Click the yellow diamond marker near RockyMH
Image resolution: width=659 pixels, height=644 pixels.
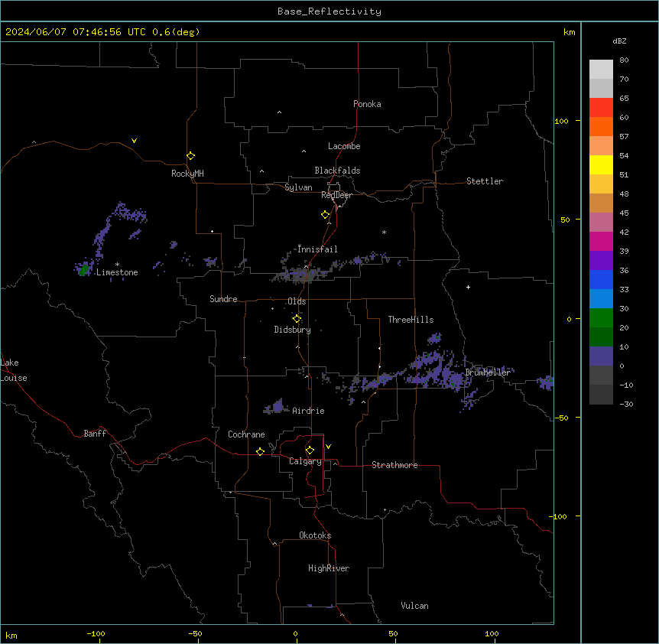(191, 156)
